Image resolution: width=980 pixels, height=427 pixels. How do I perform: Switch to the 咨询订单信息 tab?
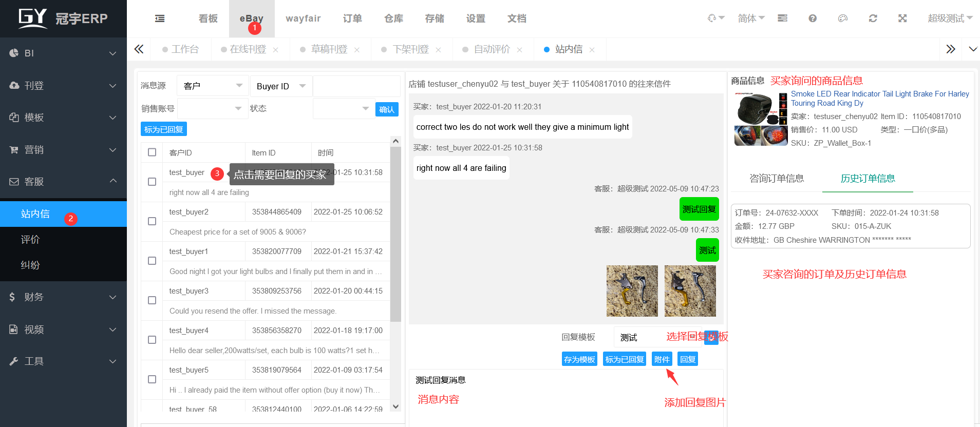(x=777, y=179)
